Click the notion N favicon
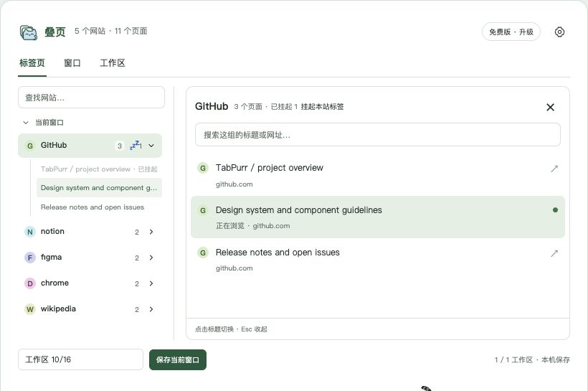The height and width of the screenshot is (391, 588). [30, 232]
